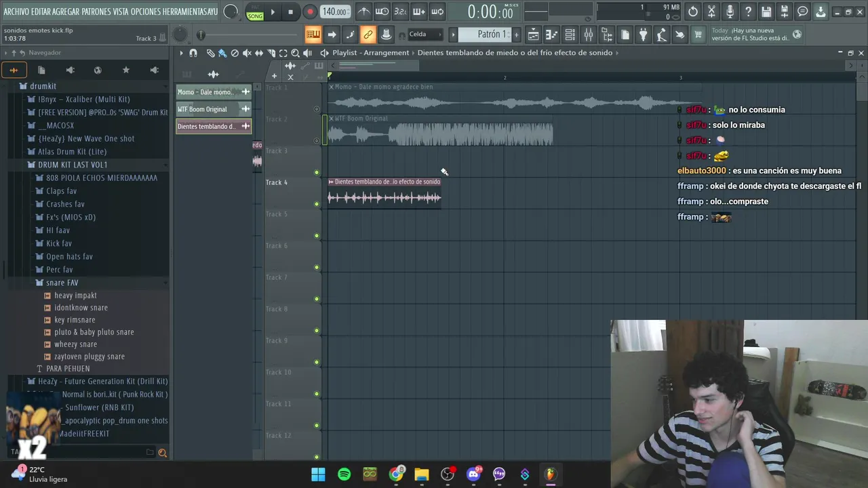This screenshot has width=868, height=488.
Task: Open the Piano roll icon
Action: [552, 35]
